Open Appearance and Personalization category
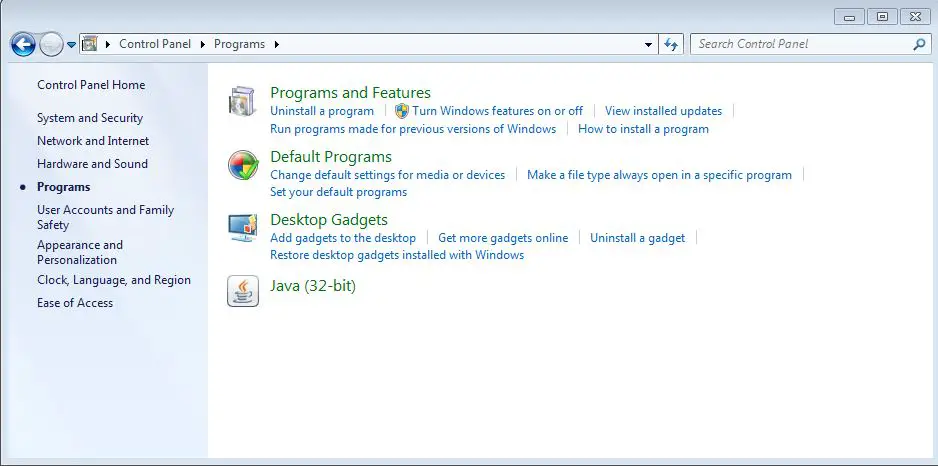This screenshot has height=466, width=938. (80, 252)
